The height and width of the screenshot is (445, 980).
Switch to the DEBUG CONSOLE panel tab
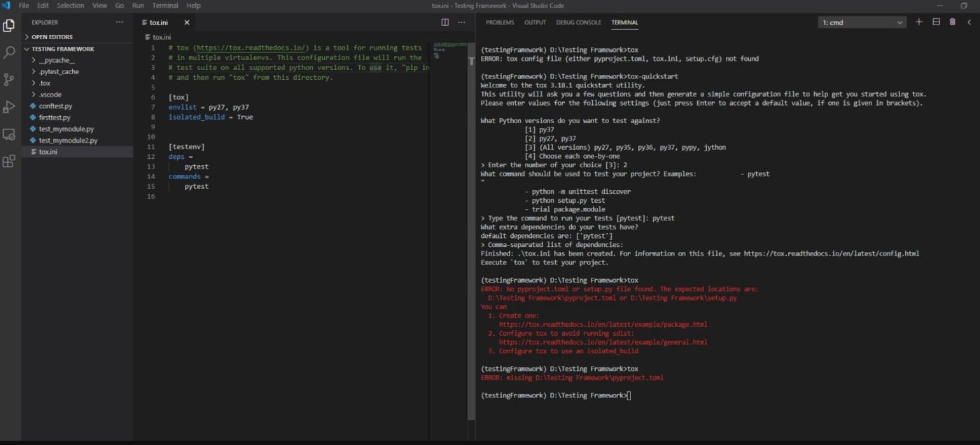pos(578,22)
